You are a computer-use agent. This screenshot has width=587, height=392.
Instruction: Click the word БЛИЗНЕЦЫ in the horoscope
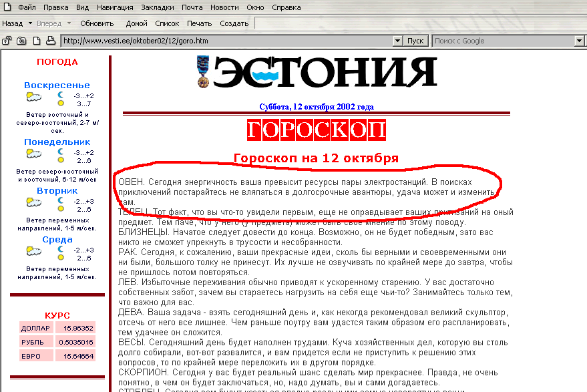(144, 232)
